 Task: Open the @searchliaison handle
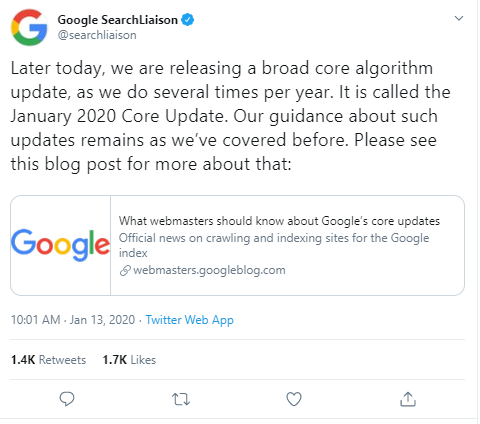(97, 35)
